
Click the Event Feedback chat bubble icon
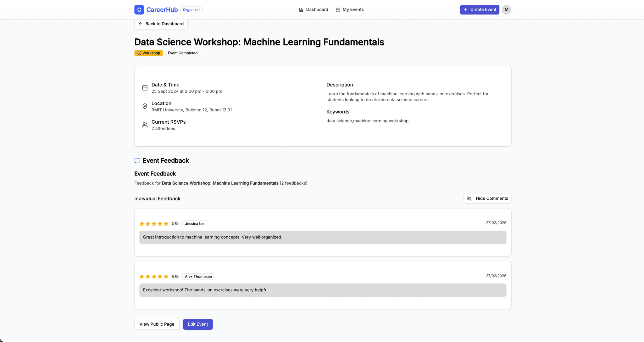point(137,160)
